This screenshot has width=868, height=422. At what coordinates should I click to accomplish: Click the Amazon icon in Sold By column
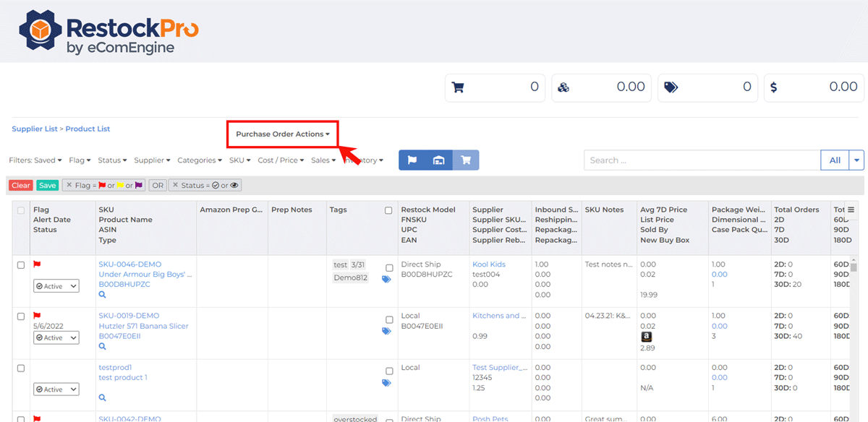tap(646, 337)
